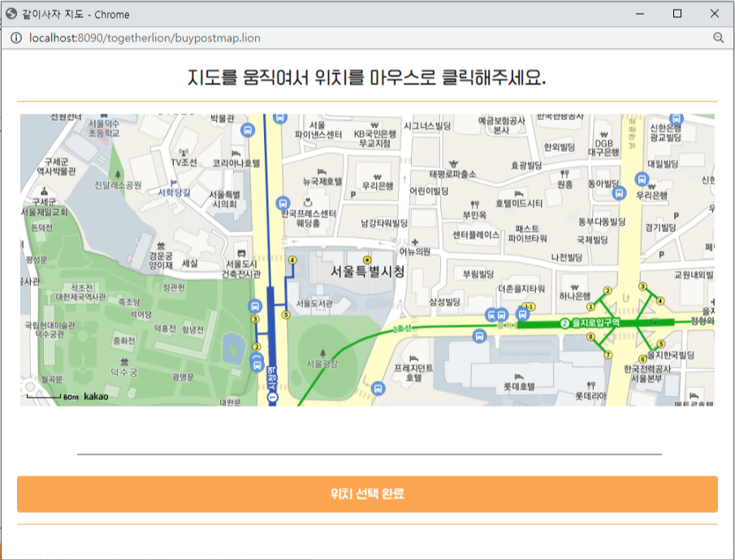The image size is (735, 560).
Task: Click the 하나은행 label
Action: [575, 295]
